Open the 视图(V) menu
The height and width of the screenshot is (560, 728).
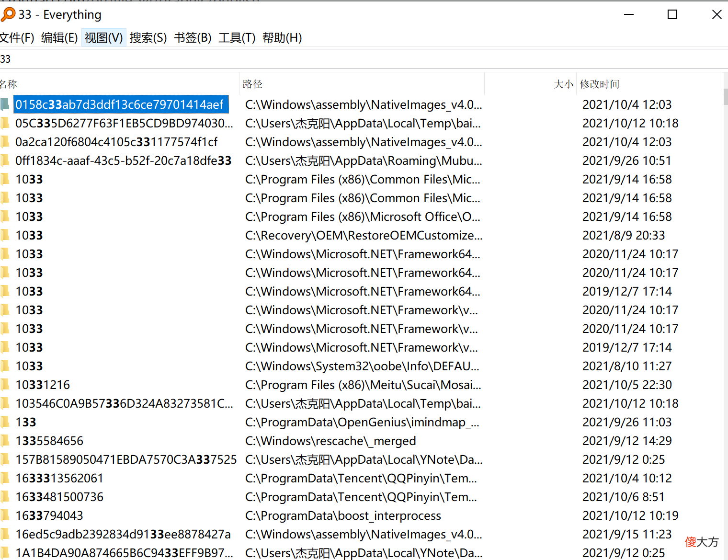click(x=104, y=38)
